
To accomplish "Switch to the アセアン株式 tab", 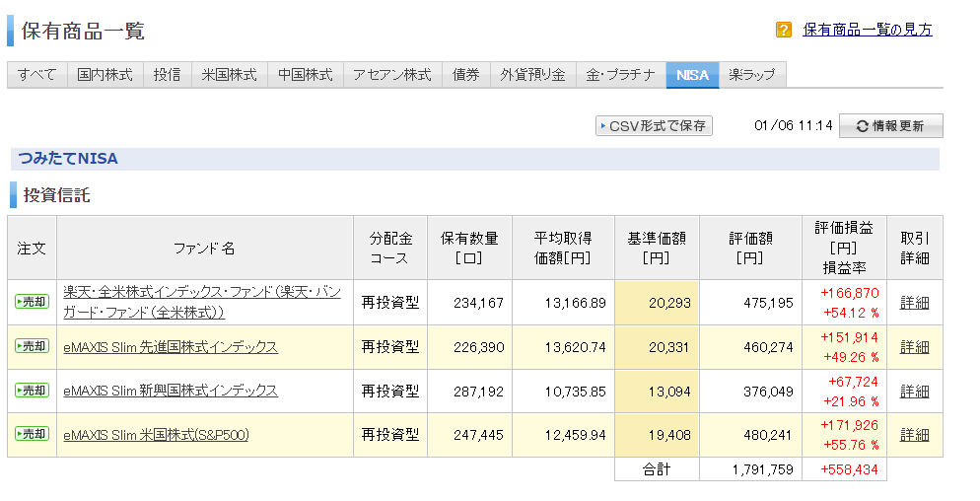I will click(x=392, y=75).
